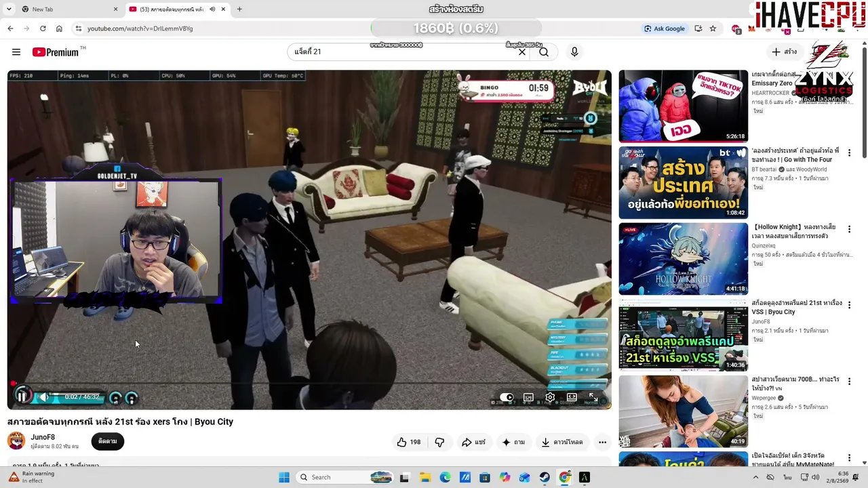Image resolution: width=868 pixels, height=488 pixels.
Task: Seek along the red video progress bar
Action: point(309,384)
